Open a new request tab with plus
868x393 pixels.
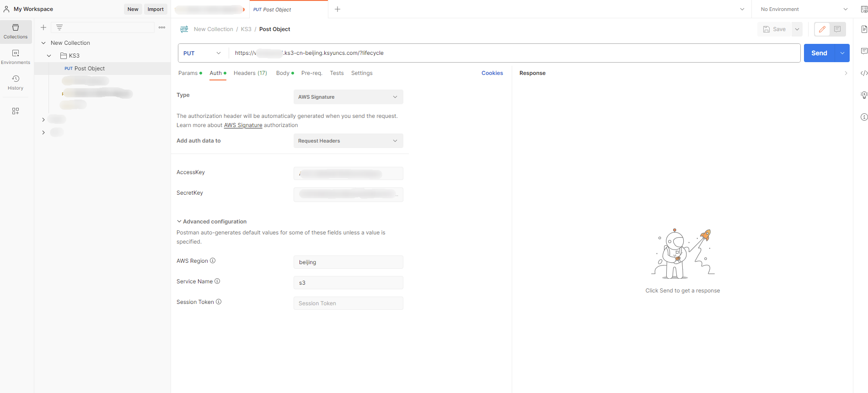tap(338, 9)
